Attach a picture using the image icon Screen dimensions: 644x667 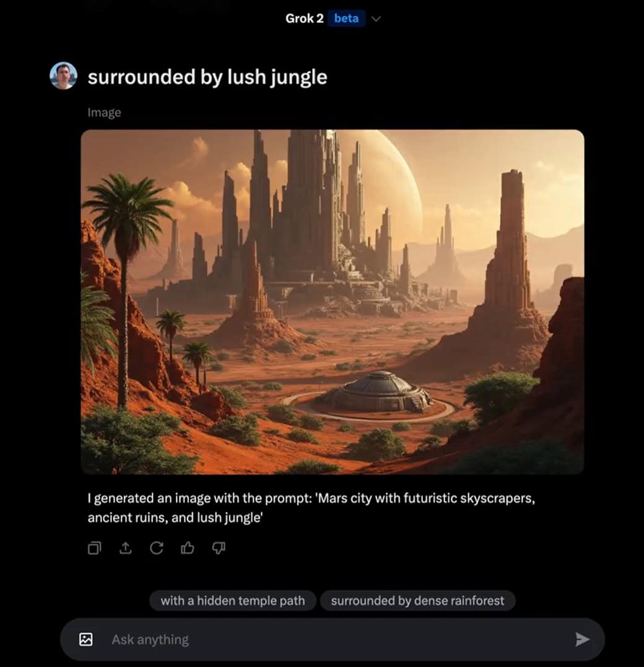coord(86,639)
